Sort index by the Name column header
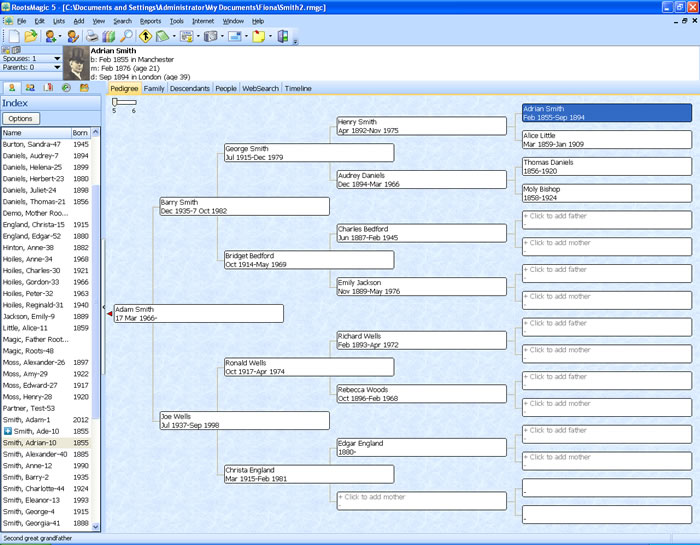 (x=36, y=133)
